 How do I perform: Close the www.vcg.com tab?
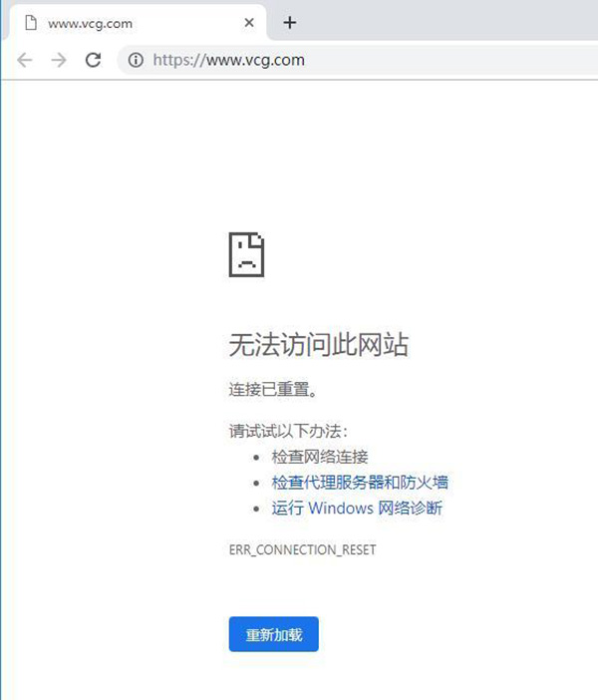click(248, 22)
